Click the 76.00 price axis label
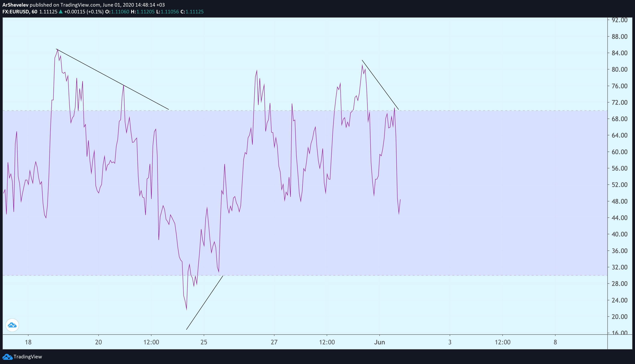 (620, 86)
